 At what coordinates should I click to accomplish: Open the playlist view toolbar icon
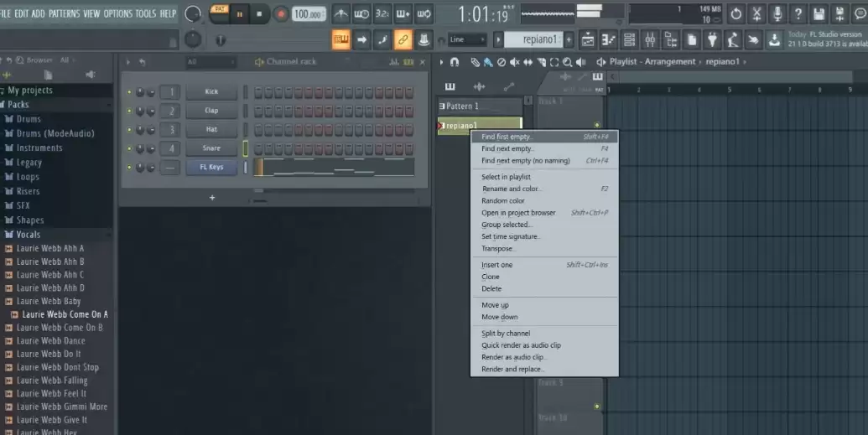click(x=588, y=40)
